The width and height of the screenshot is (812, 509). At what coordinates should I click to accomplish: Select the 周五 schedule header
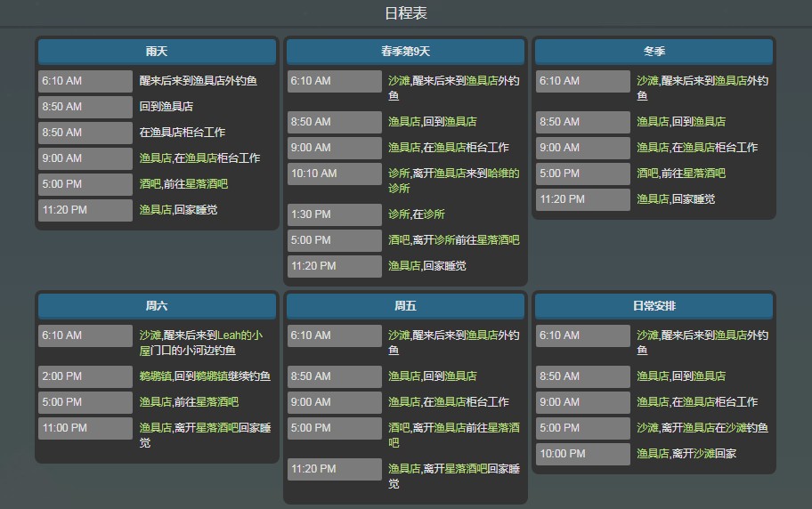click(x=405, y=306)
